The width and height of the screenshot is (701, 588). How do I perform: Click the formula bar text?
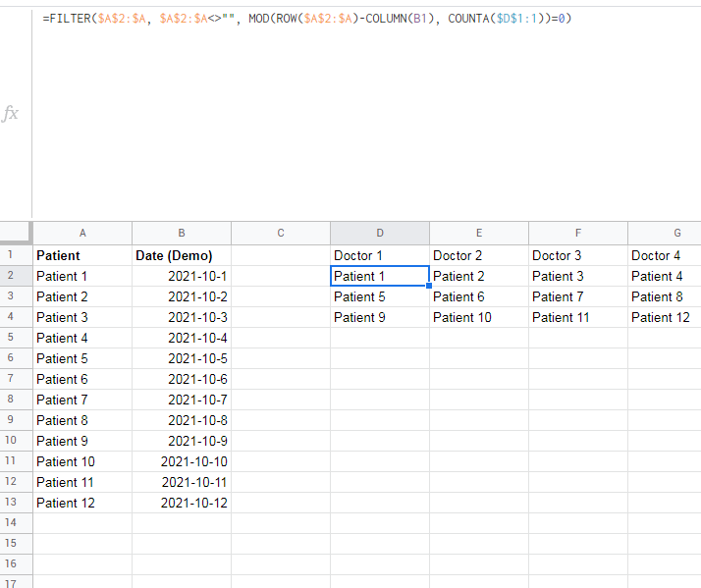pyautogui.click(x=306, y=19)
